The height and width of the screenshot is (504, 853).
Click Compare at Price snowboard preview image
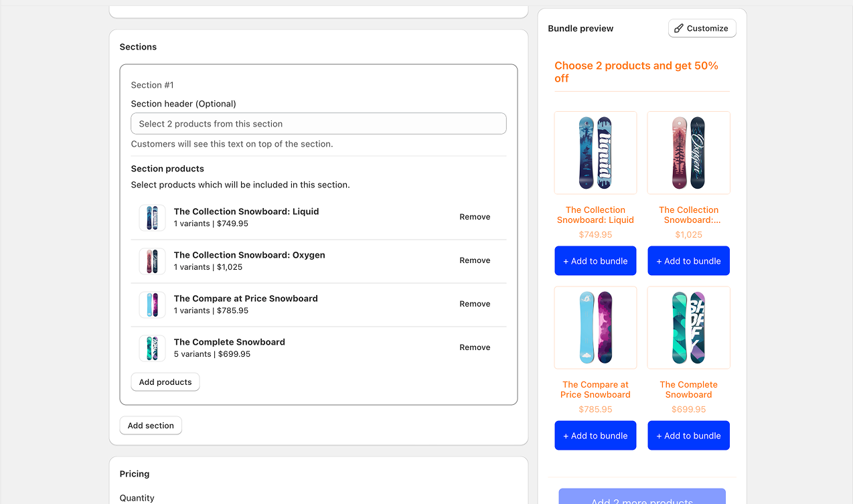coord(595,327)
